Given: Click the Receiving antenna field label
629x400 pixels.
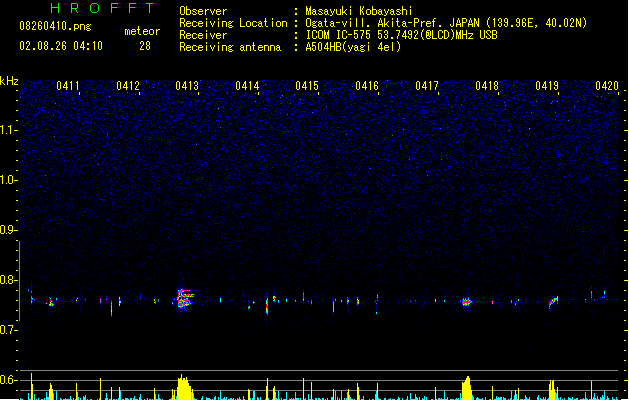Looking at the screenshot, I should [x=230, y=47].
